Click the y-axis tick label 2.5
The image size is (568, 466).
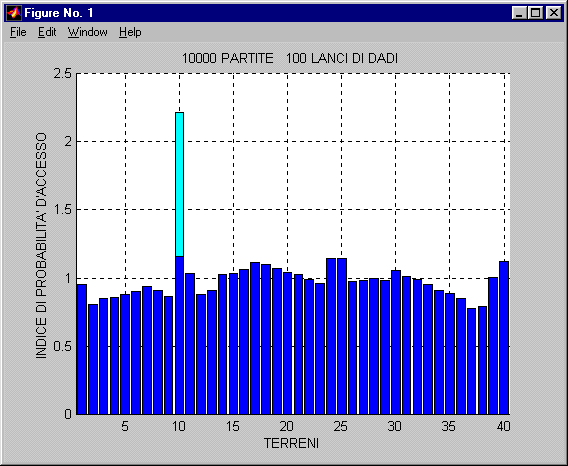pyautogui.click(x=63, y=74)
